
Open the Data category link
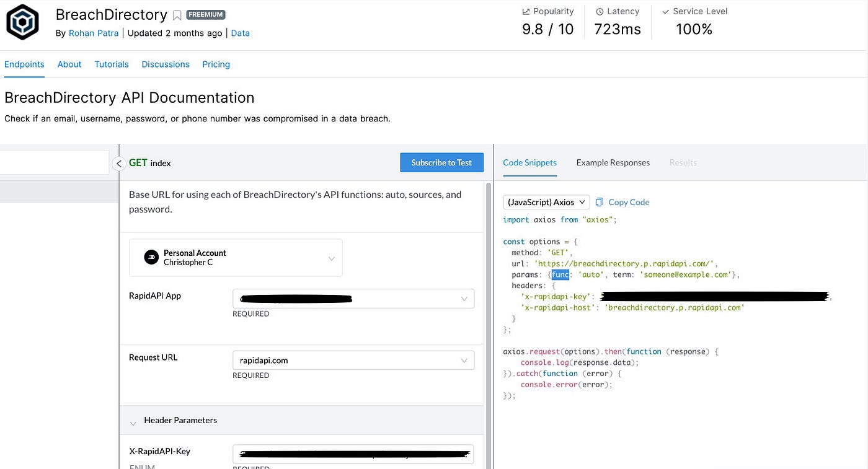pos(241,33)
